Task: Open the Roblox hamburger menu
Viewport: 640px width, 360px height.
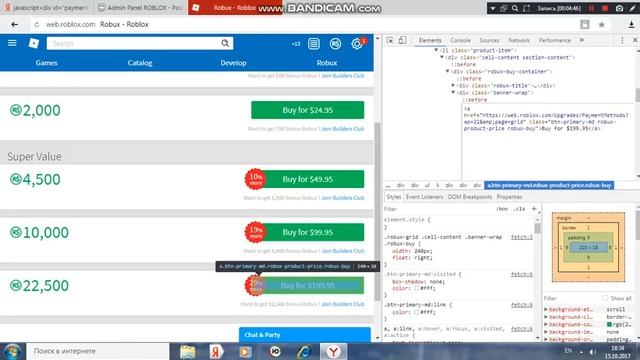Action: click(x=12, y=43)
